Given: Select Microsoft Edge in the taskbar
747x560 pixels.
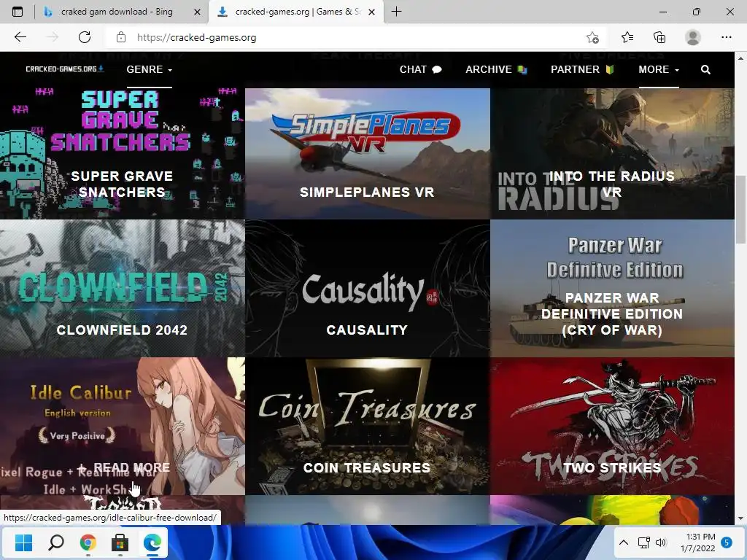Looking at the screenshot, I should click(152, 542).
